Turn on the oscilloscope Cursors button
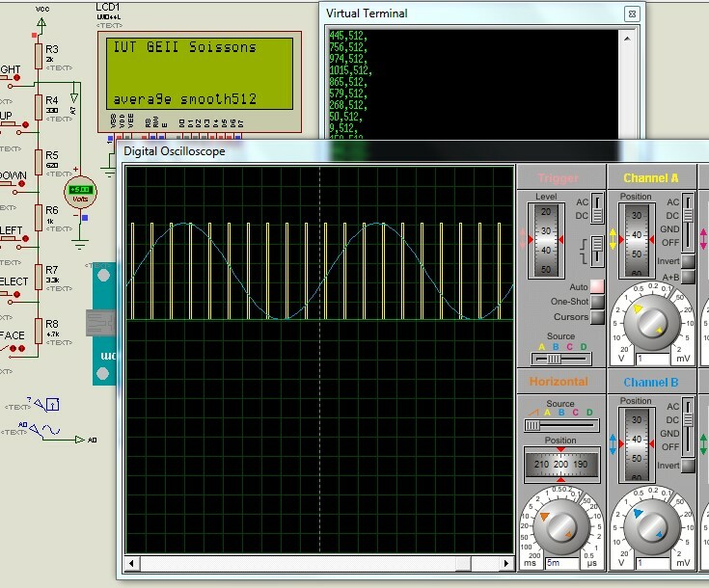 596,316
